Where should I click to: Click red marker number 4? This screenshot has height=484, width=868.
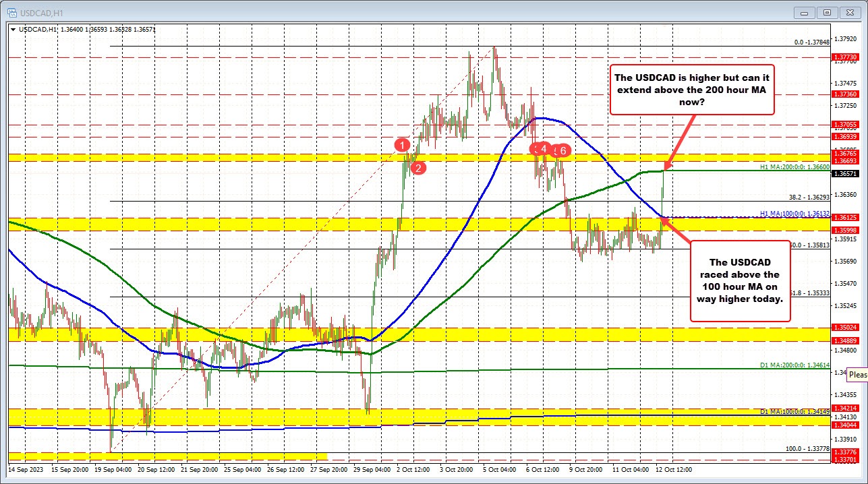tap(544, 149)
